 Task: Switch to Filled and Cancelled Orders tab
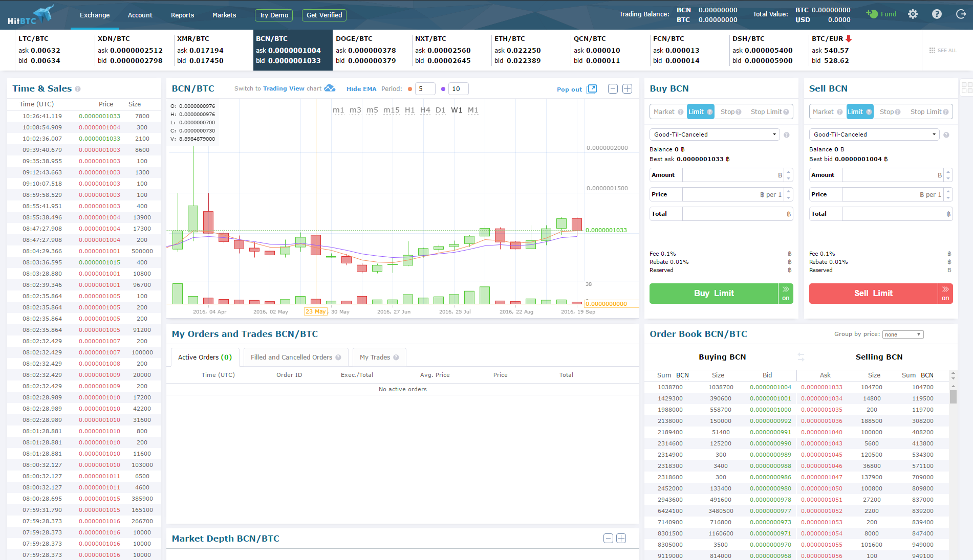295,357
